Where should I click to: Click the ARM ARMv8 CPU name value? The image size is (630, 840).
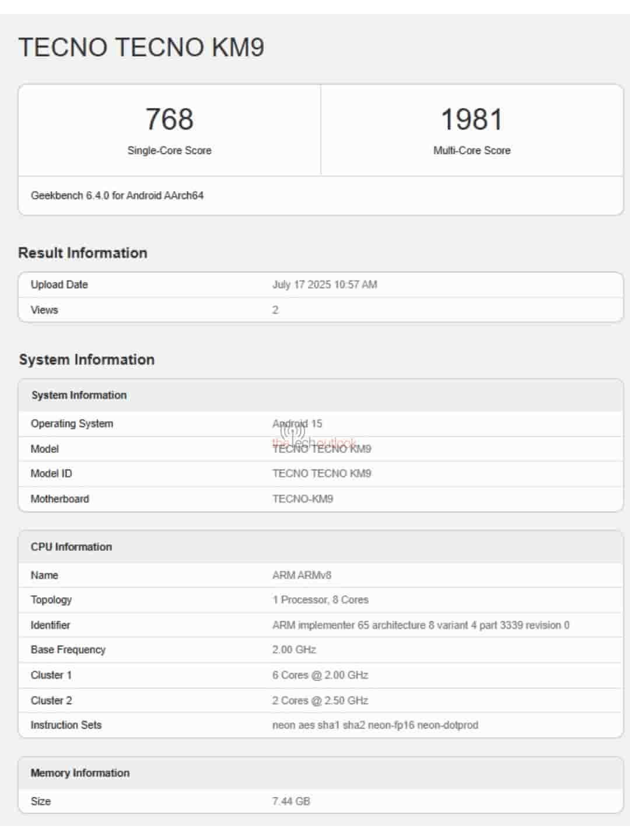click(x=302, y=575)
